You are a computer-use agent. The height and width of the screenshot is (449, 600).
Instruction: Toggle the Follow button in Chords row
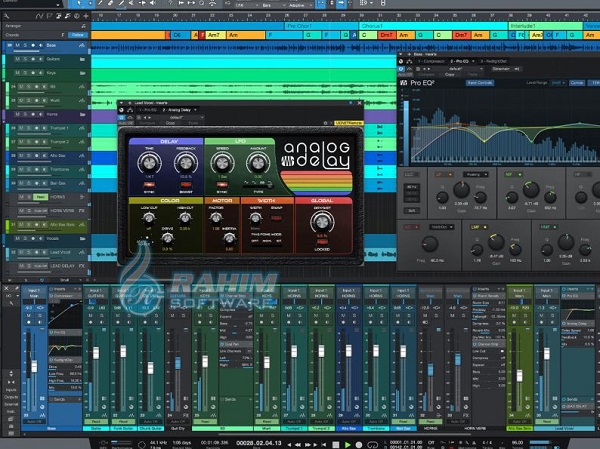78,34
